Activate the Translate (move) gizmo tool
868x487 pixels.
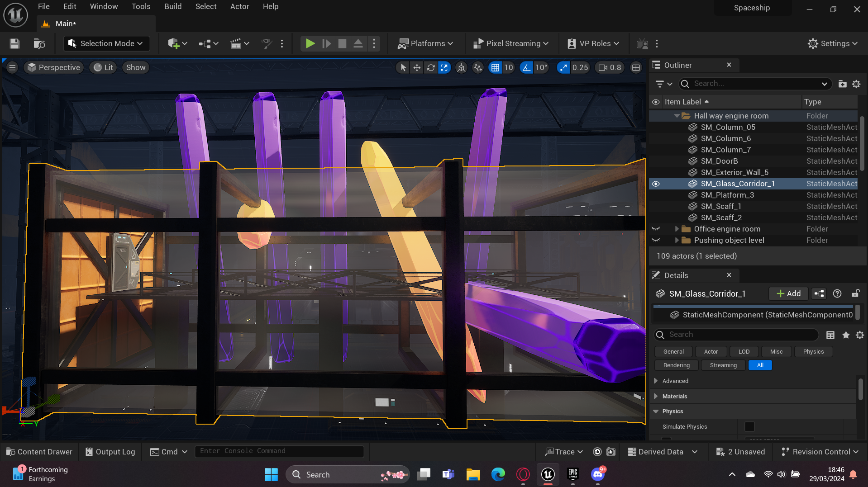point(417,67)
